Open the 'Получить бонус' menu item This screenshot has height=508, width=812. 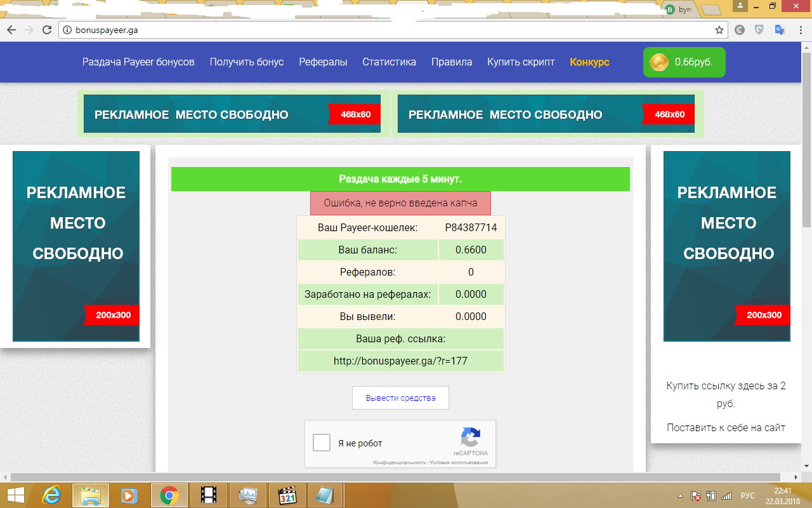pyautogui.click(x=247, y=62)
